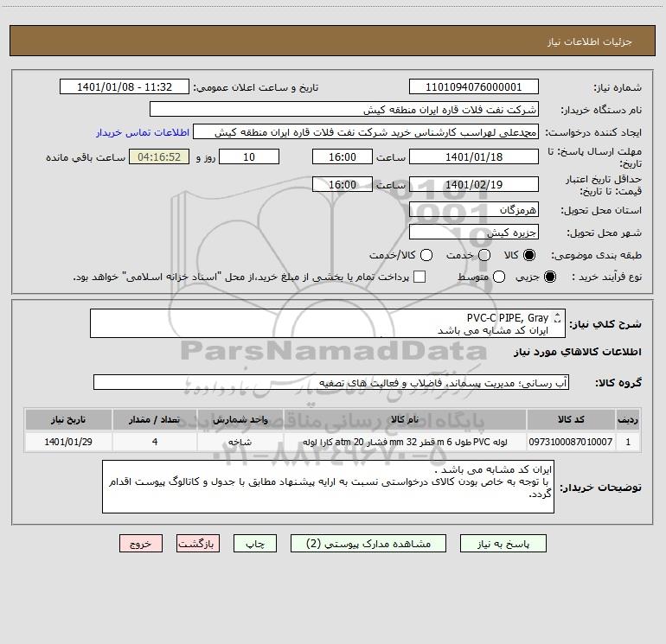Click the لوله PVC product name cell
The height and width of the screenshot is (644, 666).
405,442
